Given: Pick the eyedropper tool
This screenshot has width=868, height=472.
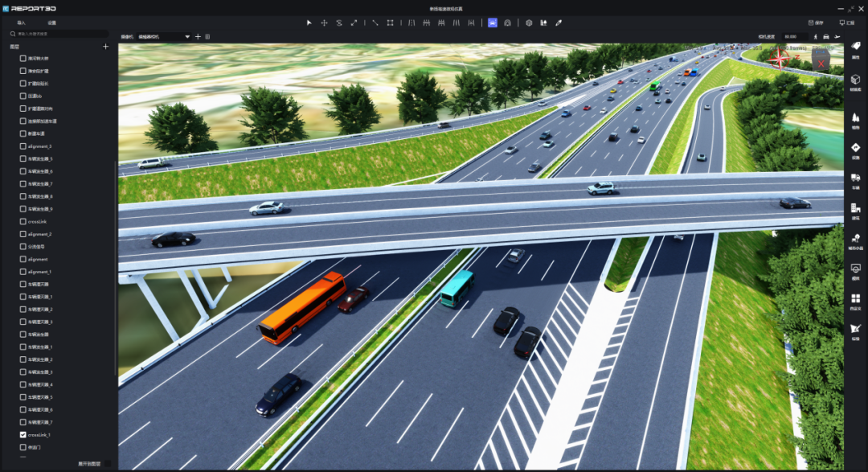Looking at the screenshot, I should tap(559, 23).
